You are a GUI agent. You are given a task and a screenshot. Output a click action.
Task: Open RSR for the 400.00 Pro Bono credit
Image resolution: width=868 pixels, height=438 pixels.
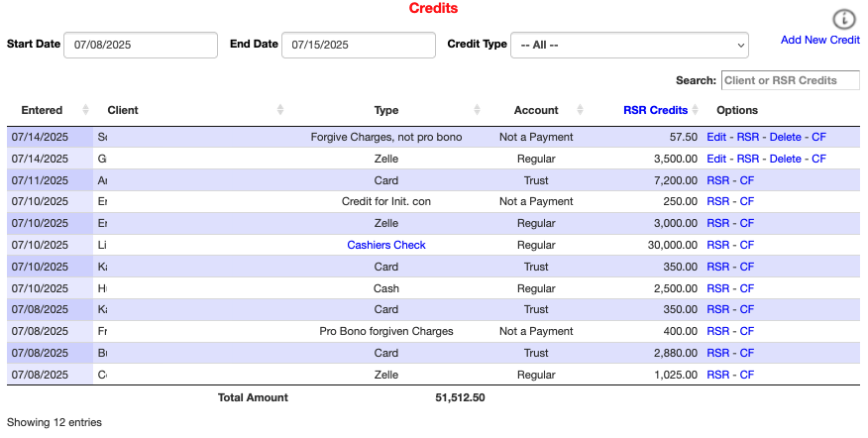[x=718, y=331]
